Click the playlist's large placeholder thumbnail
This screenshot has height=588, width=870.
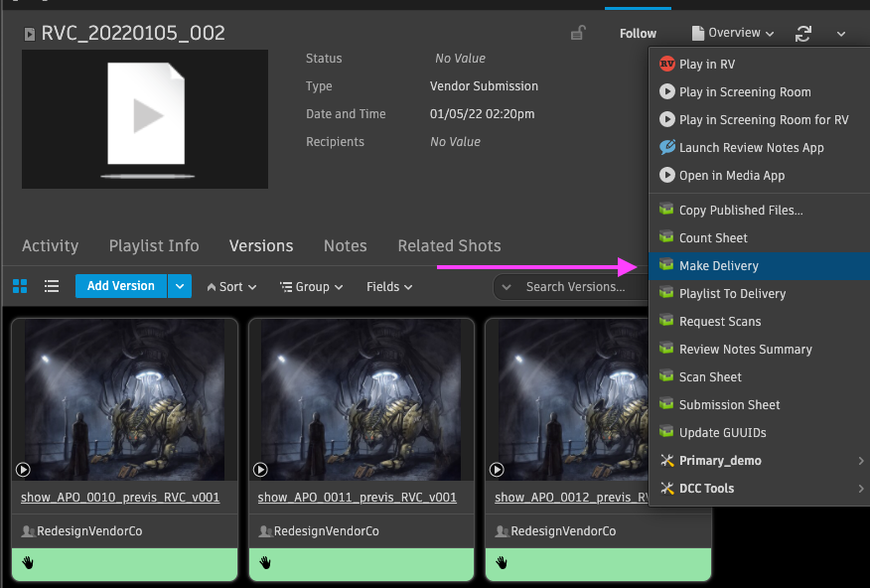click(145, 119)
